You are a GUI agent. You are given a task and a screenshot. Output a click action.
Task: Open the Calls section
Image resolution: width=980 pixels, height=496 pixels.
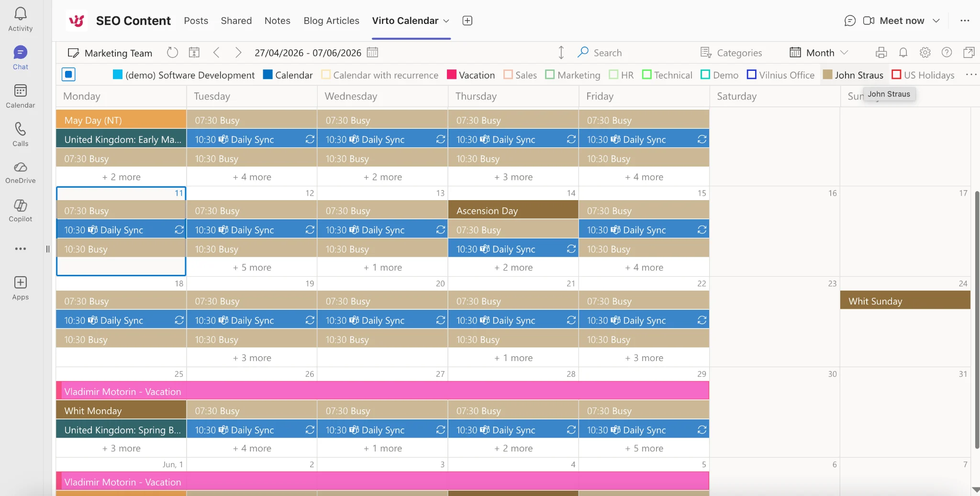[20, 134]
